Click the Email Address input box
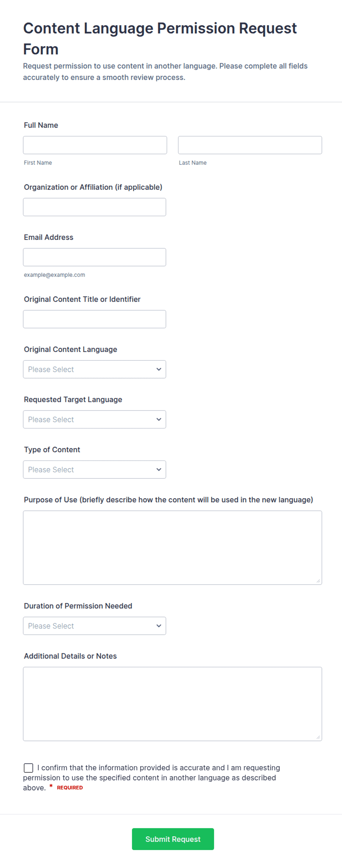This screenshot has height=868, width=342. [x=95, y=257]
